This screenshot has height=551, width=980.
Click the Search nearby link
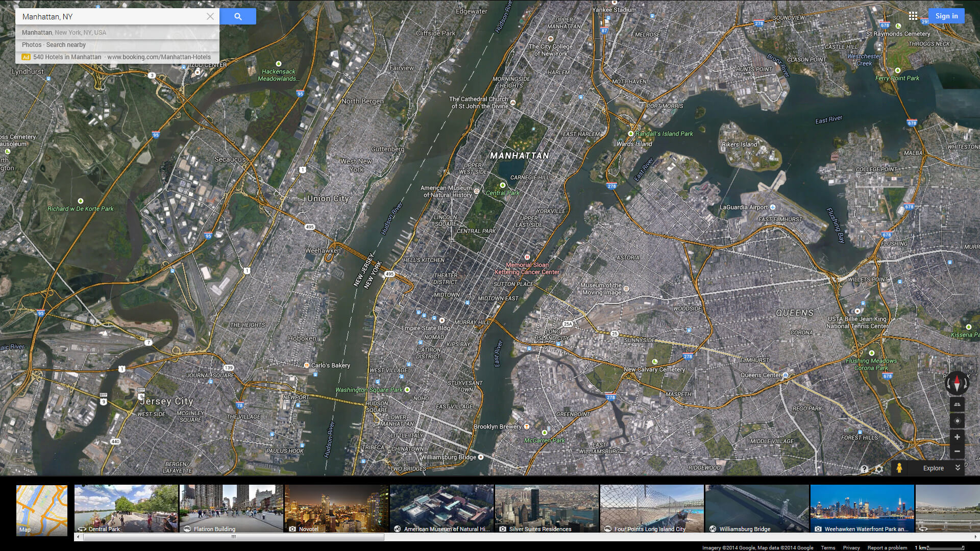click(x=66, y=45)
